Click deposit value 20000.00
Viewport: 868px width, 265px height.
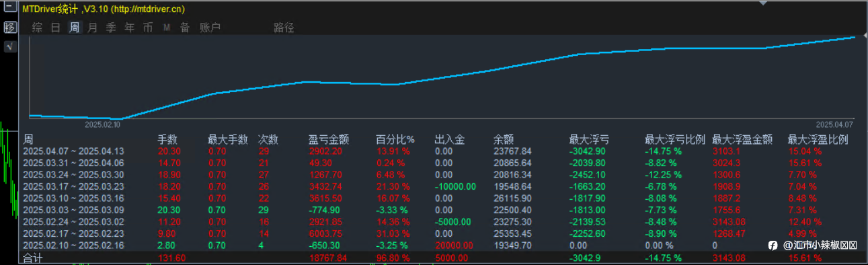(454, 245)
